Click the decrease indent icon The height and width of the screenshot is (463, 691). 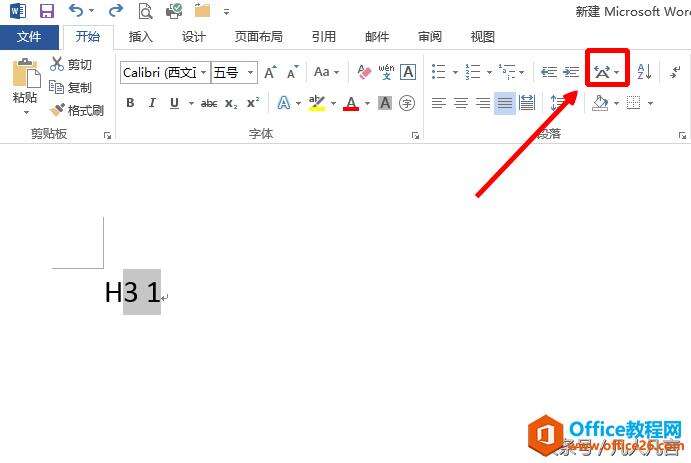[x=549, y=71]
